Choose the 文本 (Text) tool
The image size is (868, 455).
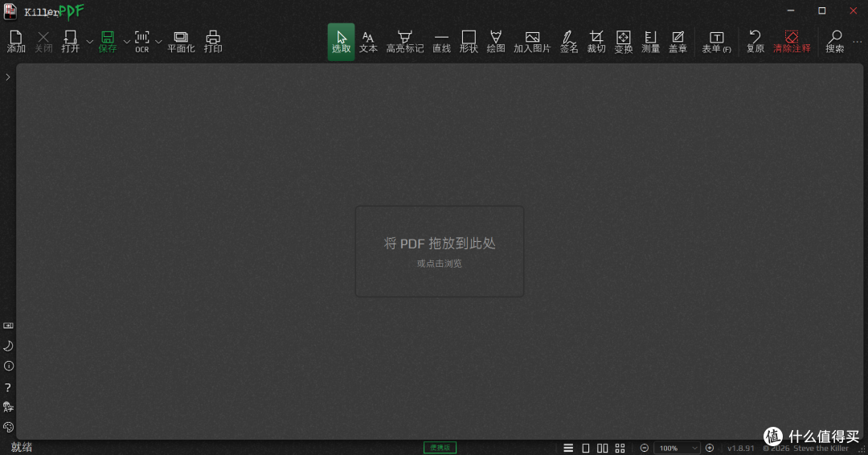(x=368, y=42)
